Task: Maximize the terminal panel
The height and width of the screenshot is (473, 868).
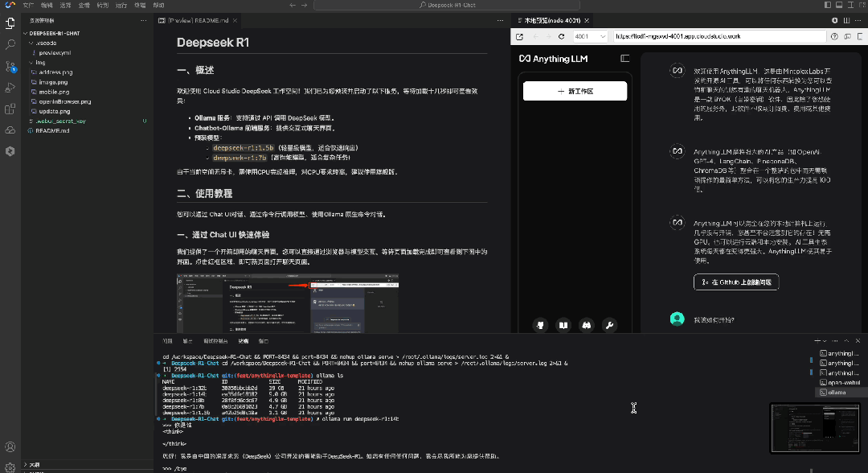Action: pos(846,340)
